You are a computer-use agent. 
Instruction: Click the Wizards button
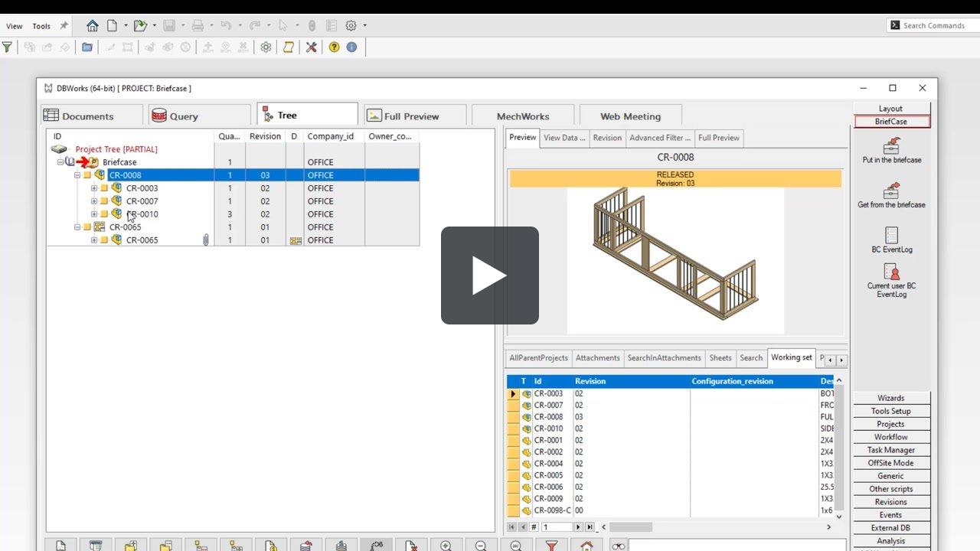[890, 397]
